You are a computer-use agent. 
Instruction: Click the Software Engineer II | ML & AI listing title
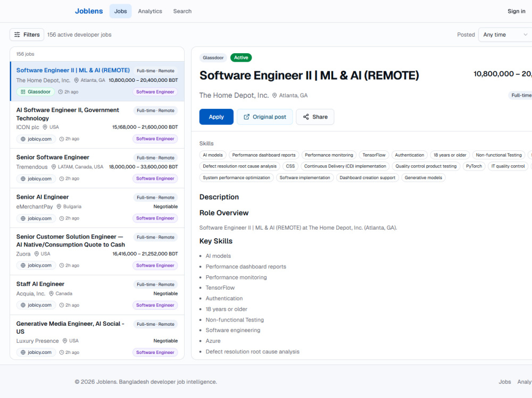[73, 70]
